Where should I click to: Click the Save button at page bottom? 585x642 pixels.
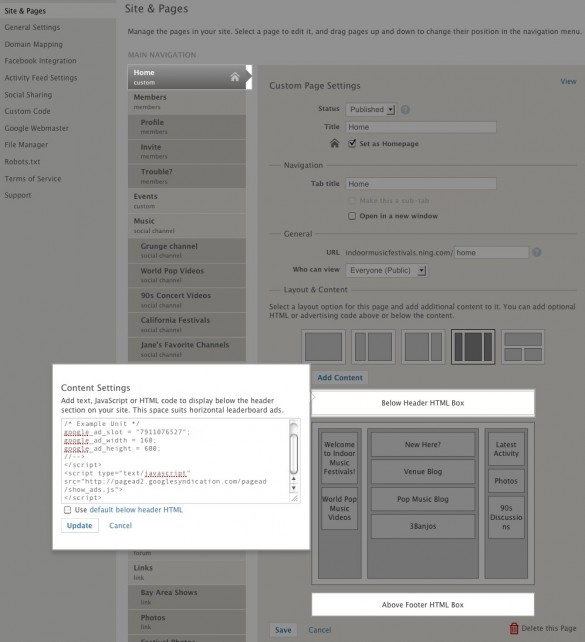tap(283, 630)
